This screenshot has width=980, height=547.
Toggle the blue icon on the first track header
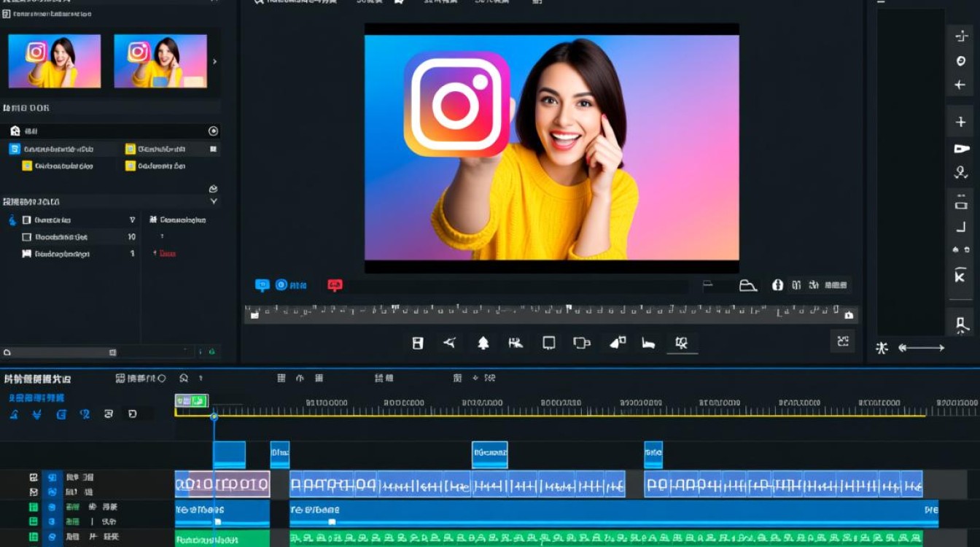coord(52,478)
